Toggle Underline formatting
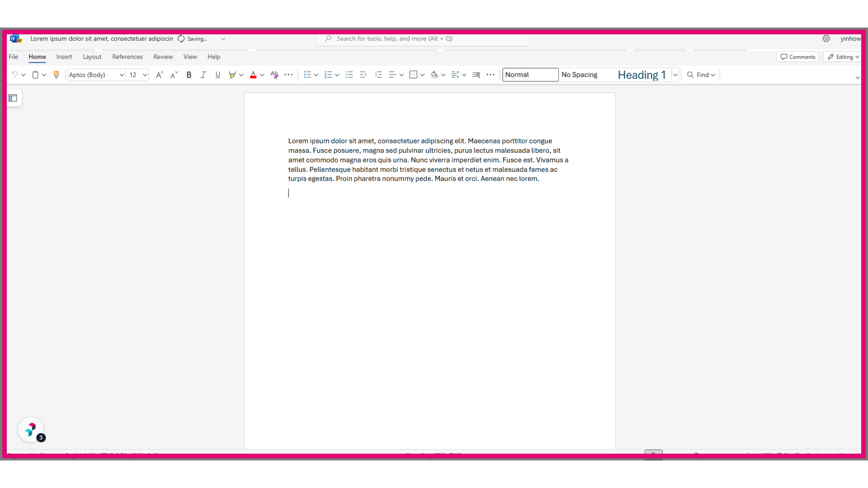868x488 pixels. tap(218, 75)
